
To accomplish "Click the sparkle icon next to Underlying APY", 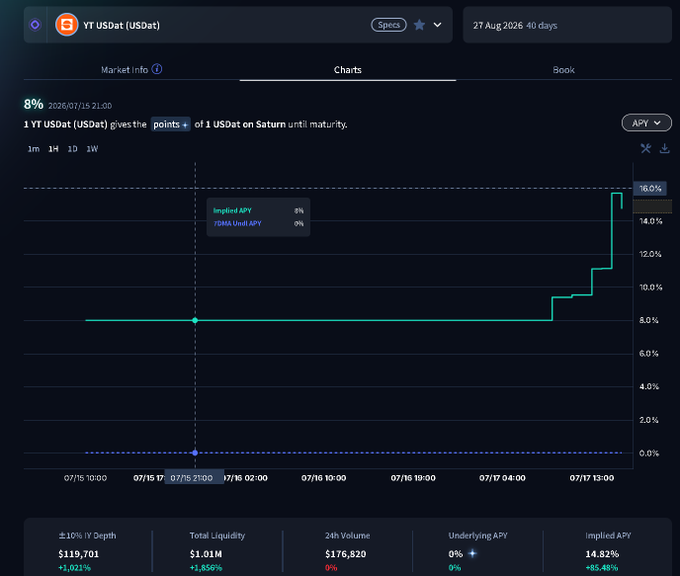I will point(473,553).
